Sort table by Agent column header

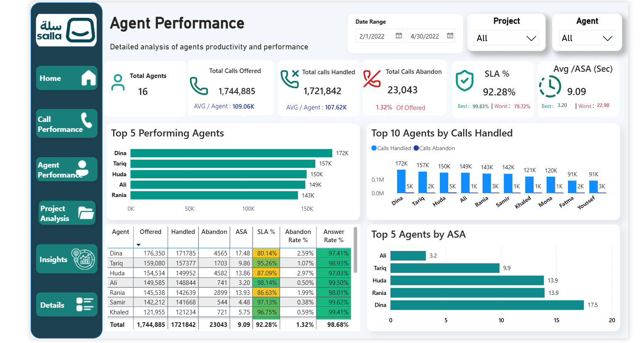[x=120, y=232]
